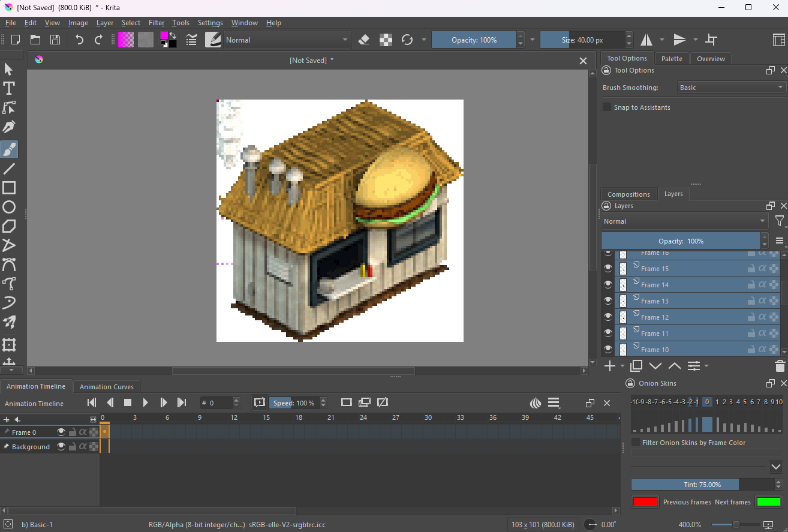Open the Settings menu
The height and width of the screenshot is (532, 788).
[210, 23]
